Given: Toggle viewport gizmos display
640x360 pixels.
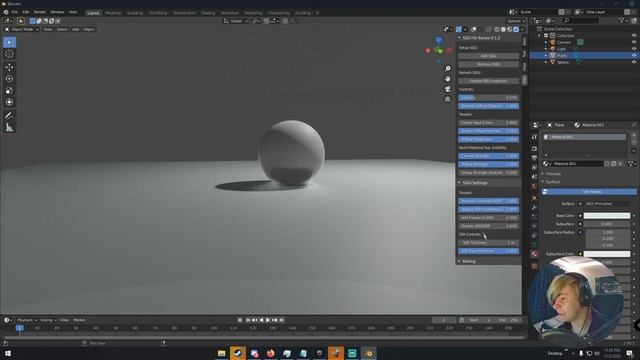Looking at the screenshot, I should [459, 29].
